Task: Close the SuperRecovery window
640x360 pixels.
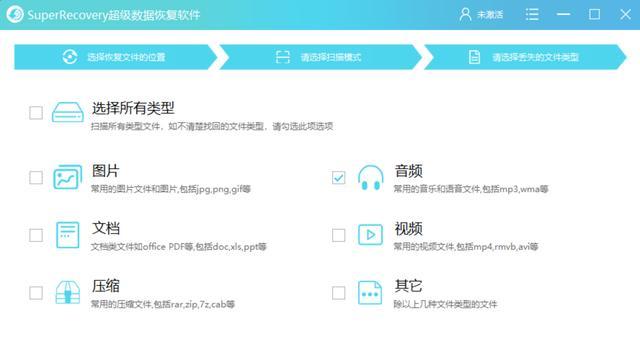Action: pyautogui.click(x=625, y=15)
